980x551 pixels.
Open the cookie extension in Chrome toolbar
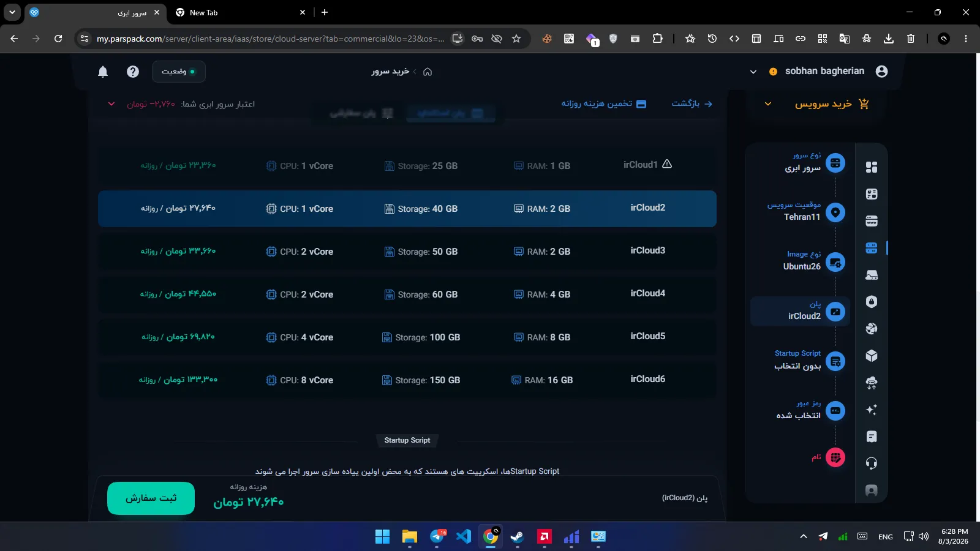pos(547,39)
